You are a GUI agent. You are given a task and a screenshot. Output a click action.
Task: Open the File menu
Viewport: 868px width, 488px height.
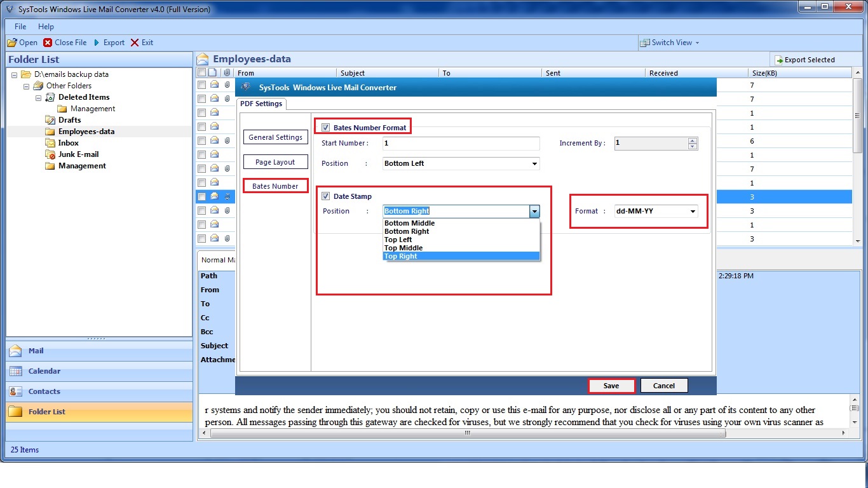click(20, 27)
